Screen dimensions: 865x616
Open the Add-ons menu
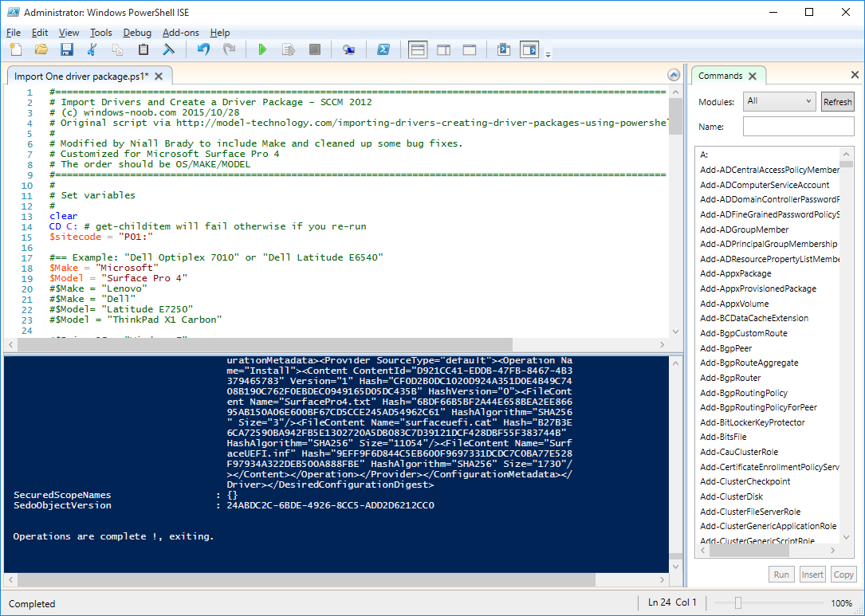point(181,33)
